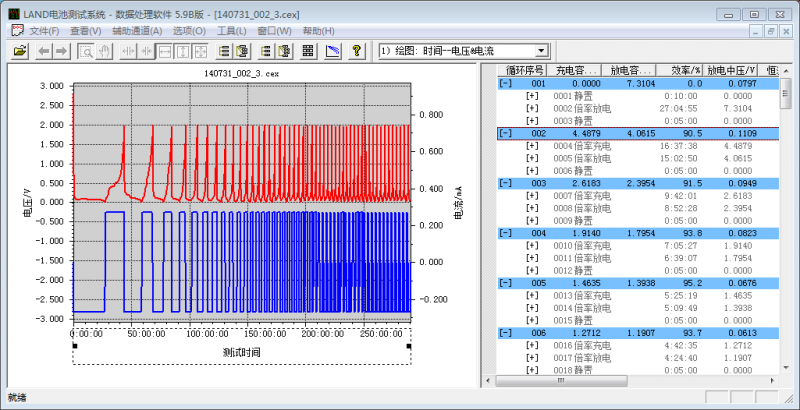Open the 选项(O) menu
This screenshot has width=800, height=410.
click(189, 31)
